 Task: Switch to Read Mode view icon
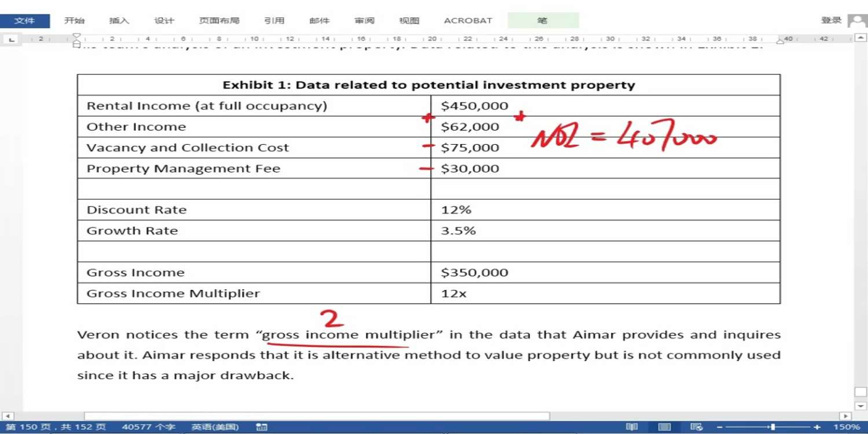632,427
